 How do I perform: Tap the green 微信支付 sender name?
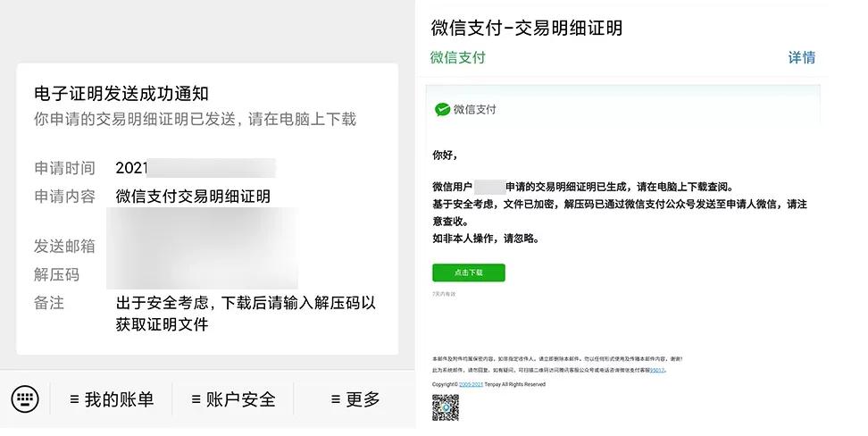[458, 57]
